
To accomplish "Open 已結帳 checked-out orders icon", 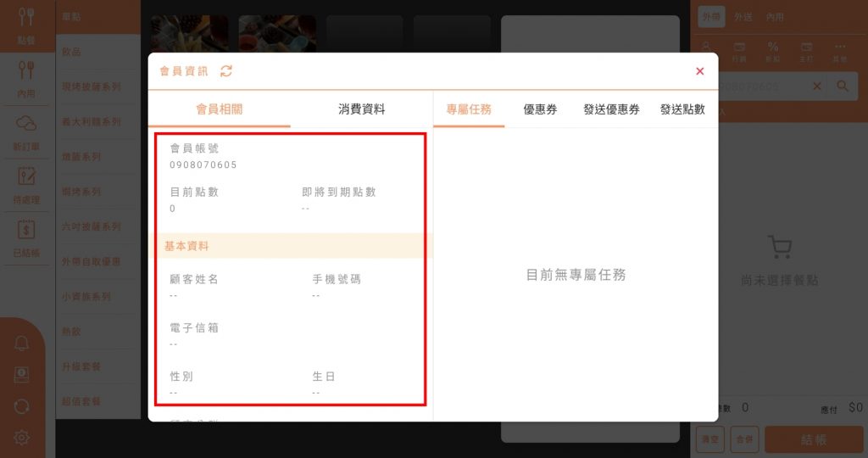I will 26,237.
